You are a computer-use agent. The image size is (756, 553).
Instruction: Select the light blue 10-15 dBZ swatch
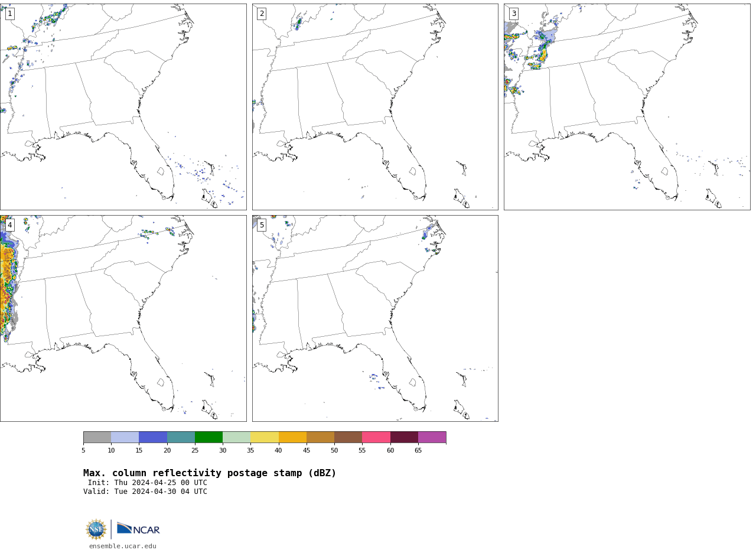coord(125,437)
